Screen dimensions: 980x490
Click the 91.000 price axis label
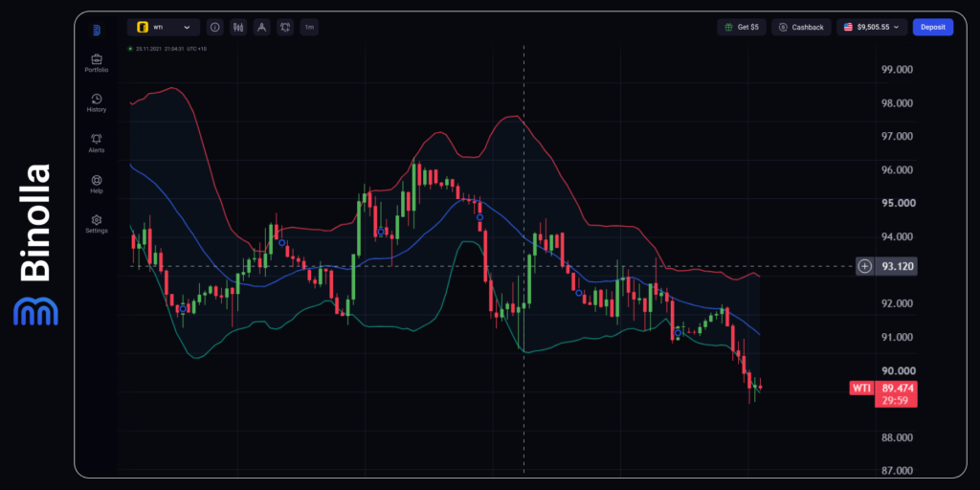(x=897, y=337)
